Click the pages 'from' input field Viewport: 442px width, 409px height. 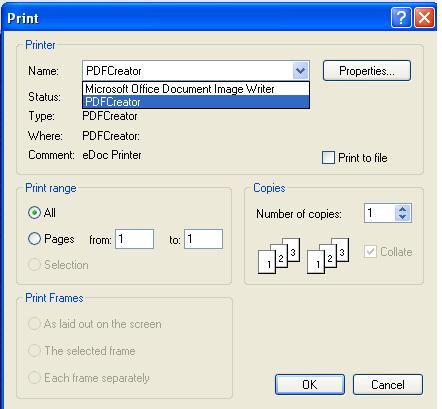pos(135,239)
